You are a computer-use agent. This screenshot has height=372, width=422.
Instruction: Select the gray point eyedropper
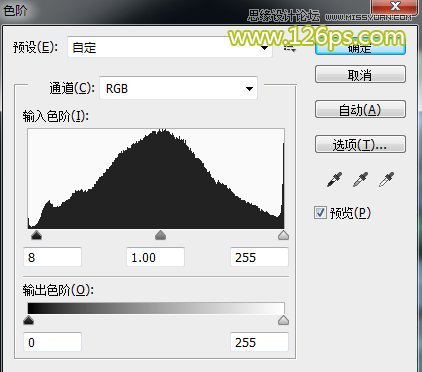point(360,179)
